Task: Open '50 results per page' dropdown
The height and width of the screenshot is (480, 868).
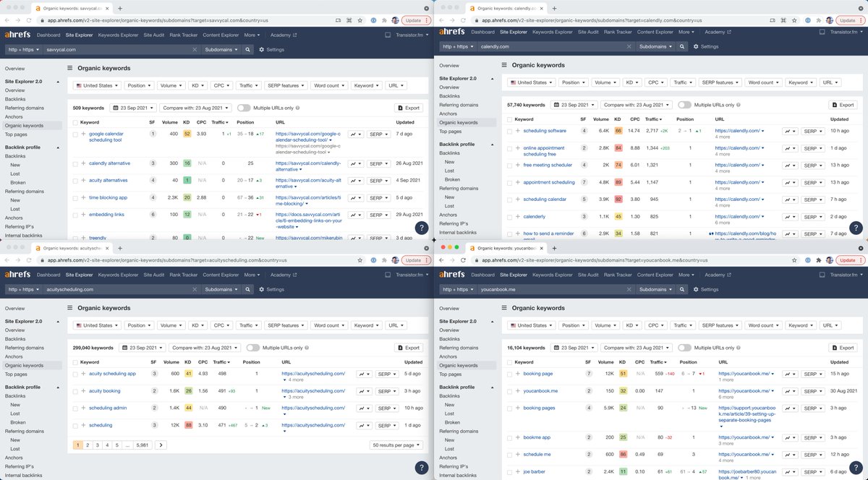Action: [396, 445]
